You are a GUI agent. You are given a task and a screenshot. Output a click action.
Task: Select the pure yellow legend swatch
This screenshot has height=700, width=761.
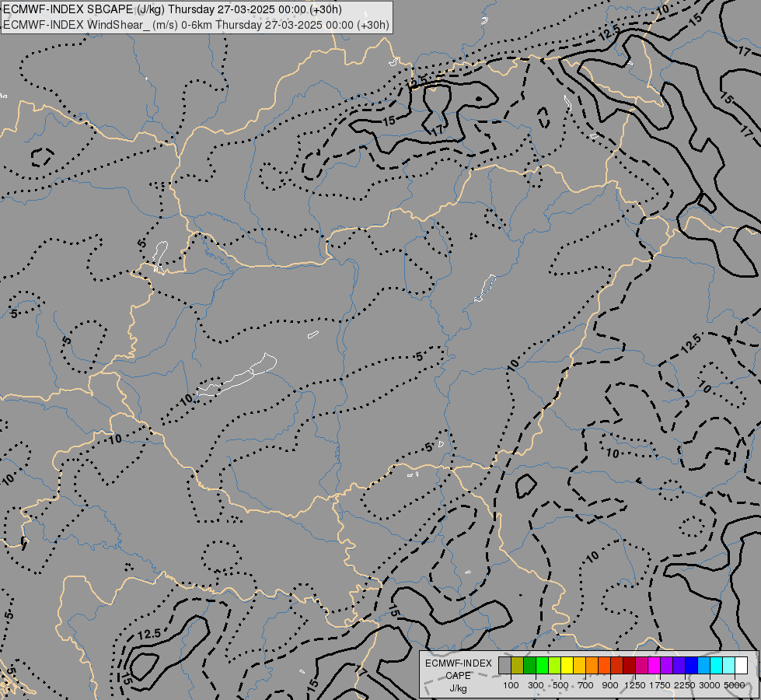pyautogui.click(x=567, y=666)
